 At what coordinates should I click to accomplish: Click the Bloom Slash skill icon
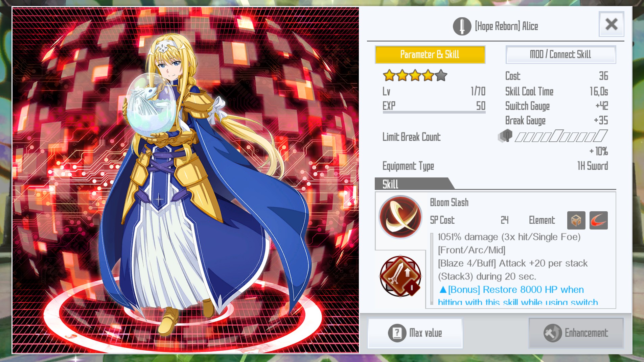[x=400, y=217]
